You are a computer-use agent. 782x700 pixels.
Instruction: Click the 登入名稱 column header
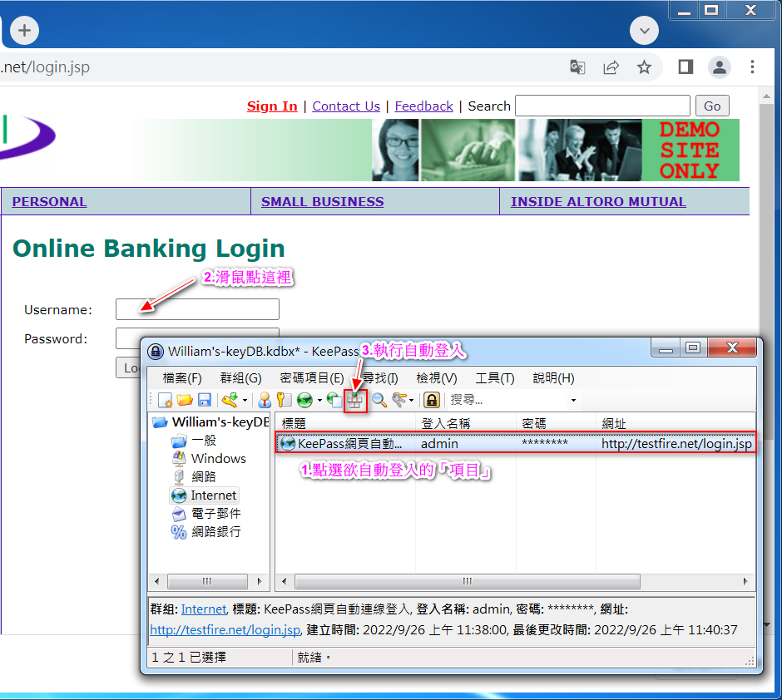466,423
